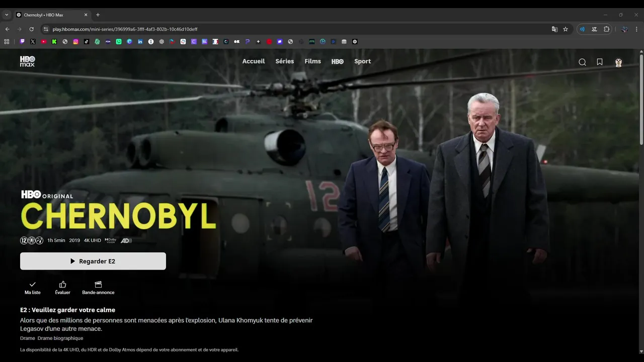Click the CHERNOBYL title logo
Image resolution: width=644 pixels, height=362 pixels.
pos(118,216)
